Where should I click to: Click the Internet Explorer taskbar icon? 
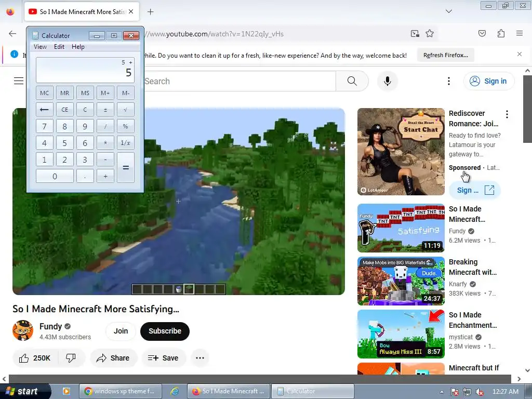175,391
